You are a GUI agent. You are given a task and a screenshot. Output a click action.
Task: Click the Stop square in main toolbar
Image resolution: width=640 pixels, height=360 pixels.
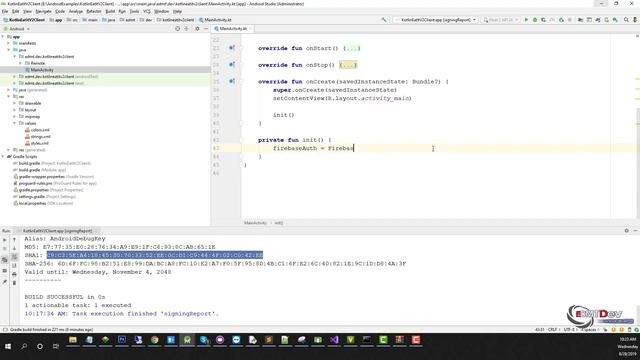pyautogui.click(x=570, y=20)
